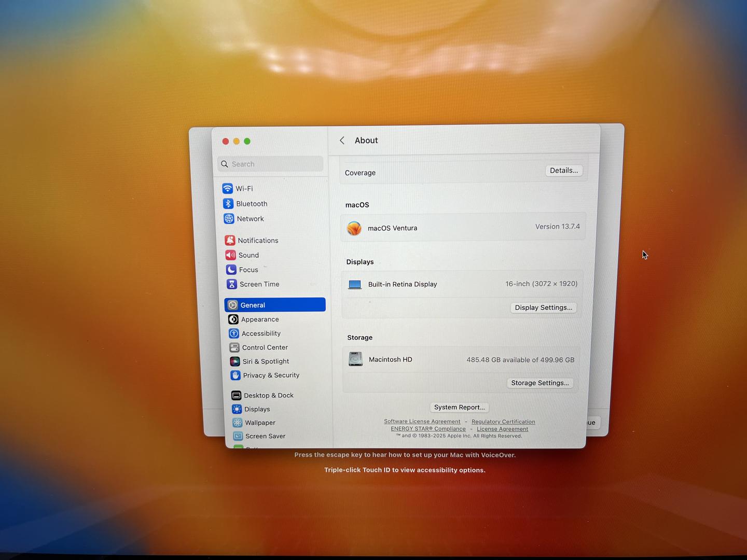747x560 pixels.
Task: Click in the Search field
Action: [x=270, y=164]
